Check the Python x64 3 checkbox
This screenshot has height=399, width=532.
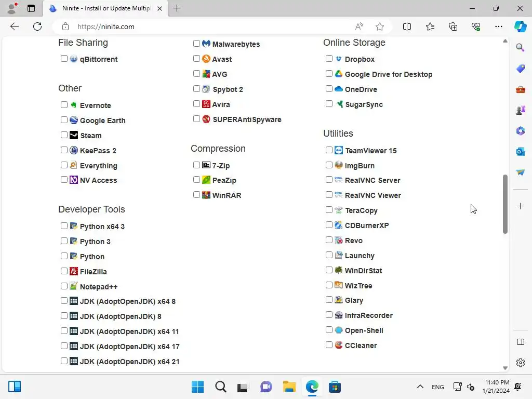point(64,226)
